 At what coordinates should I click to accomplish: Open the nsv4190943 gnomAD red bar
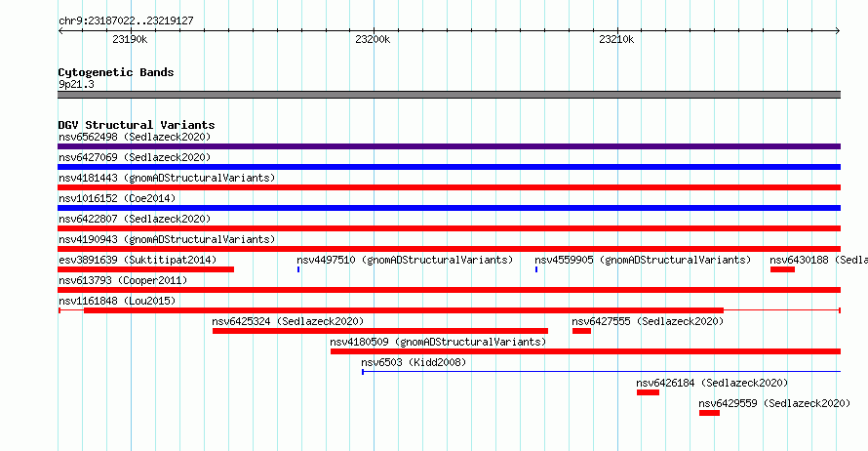tap(449, 249)
